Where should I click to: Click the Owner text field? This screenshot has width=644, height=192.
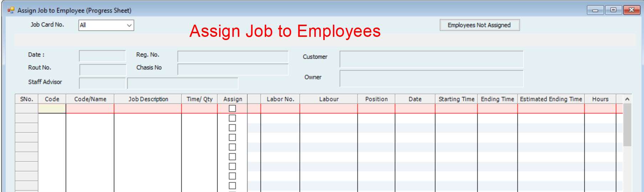click(431, 78)
